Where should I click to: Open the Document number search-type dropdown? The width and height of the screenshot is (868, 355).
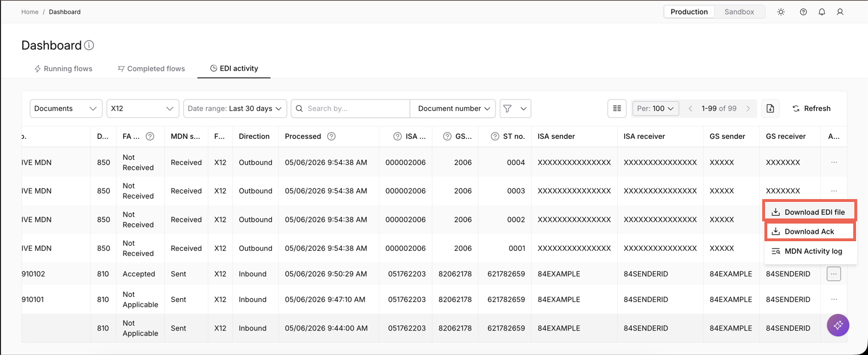click(x=453, y=109)
